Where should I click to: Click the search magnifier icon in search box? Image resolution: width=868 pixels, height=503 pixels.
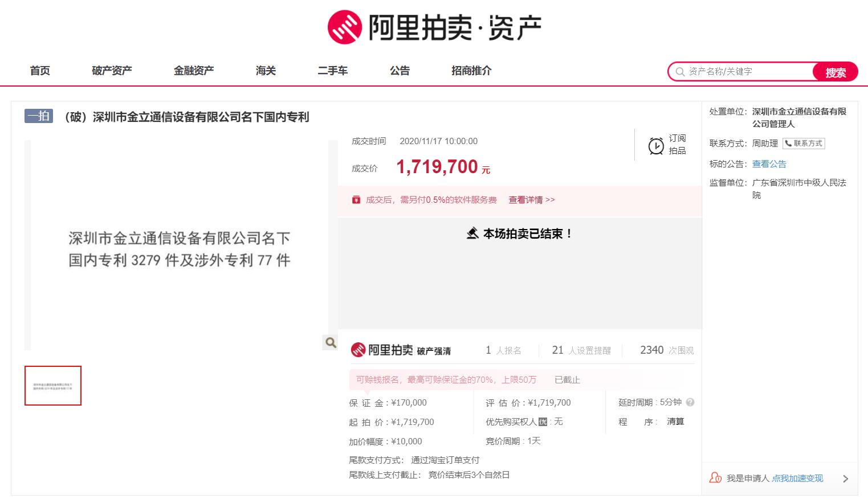click(680, 72)
